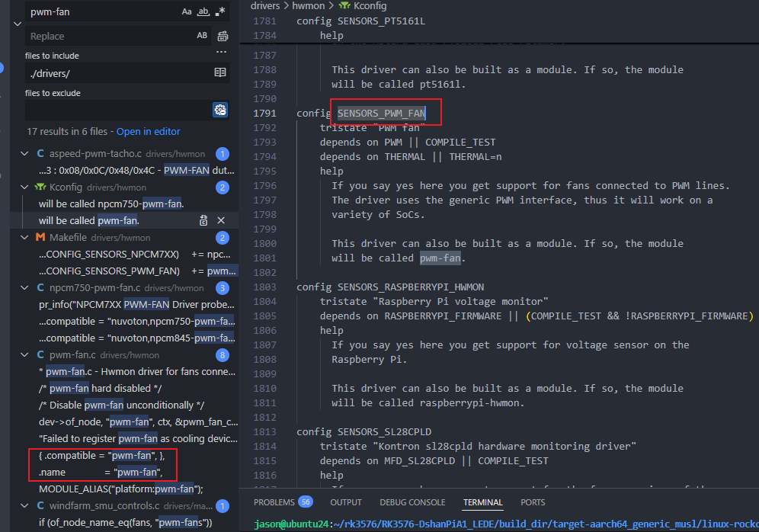The width and height of the screenshot is (759, 532).
Task: Collapse aspeed-pwm-tacho.c search results
Action: click(x=25, y=154)
